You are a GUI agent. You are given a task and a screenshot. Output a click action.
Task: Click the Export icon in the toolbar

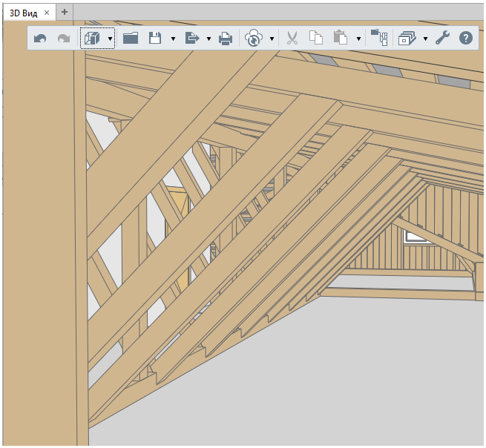191,39
